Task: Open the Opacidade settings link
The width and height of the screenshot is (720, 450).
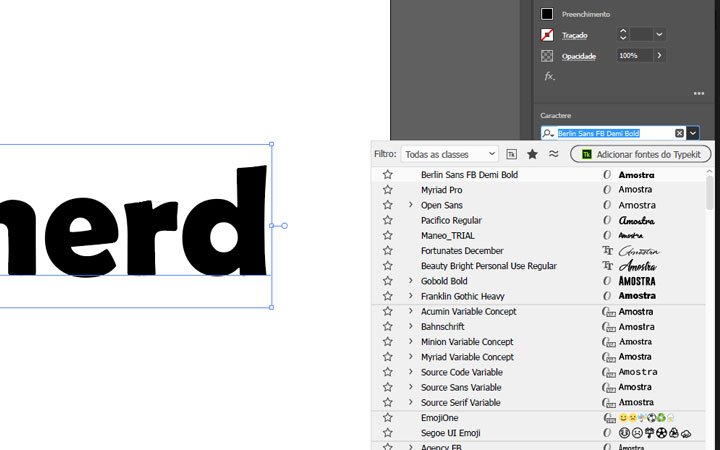Action: (x=578, y=56)
